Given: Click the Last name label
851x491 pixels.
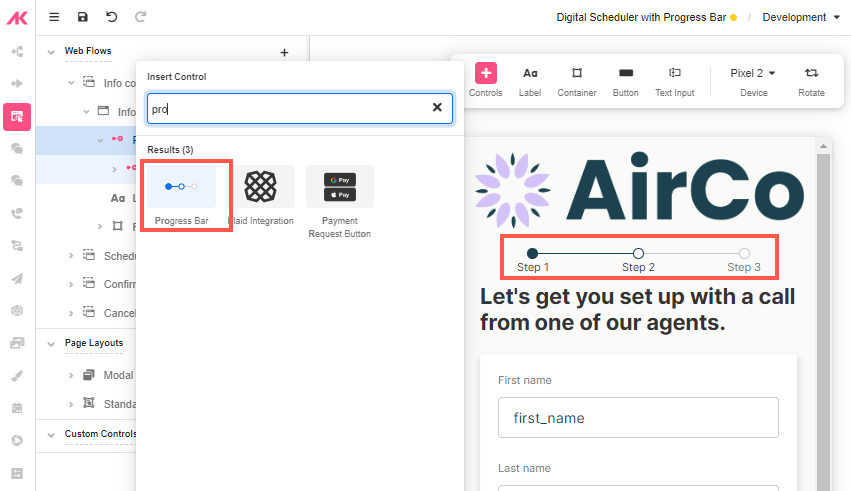Looking at the screenshot, I should (x=524, y=468).
